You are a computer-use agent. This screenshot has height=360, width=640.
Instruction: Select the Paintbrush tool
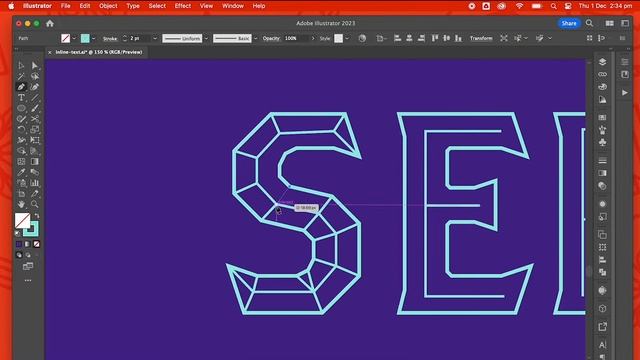coord(35,108)
